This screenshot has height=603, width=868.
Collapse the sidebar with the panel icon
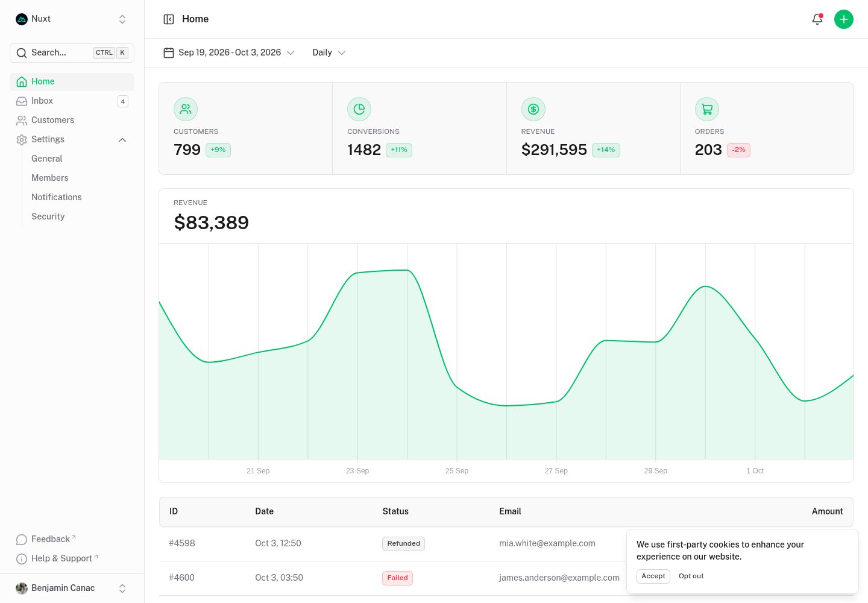169,19
